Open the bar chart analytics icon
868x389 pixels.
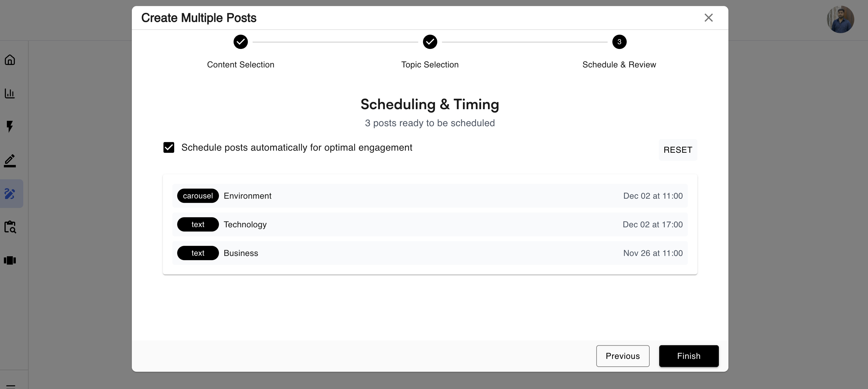[10, 93]
